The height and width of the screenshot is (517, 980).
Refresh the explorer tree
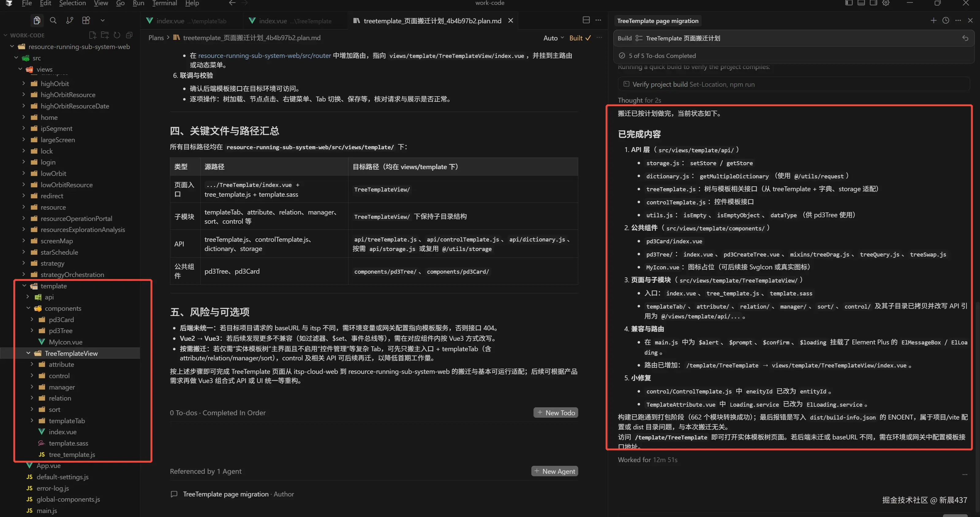point(117,35)
